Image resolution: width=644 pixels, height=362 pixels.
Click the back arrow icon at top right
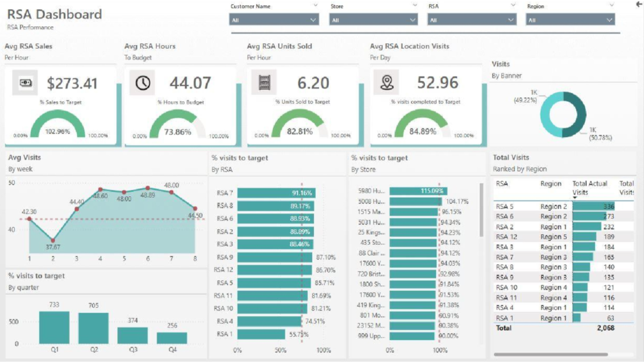pyautogui.click(x=639, y=4)
